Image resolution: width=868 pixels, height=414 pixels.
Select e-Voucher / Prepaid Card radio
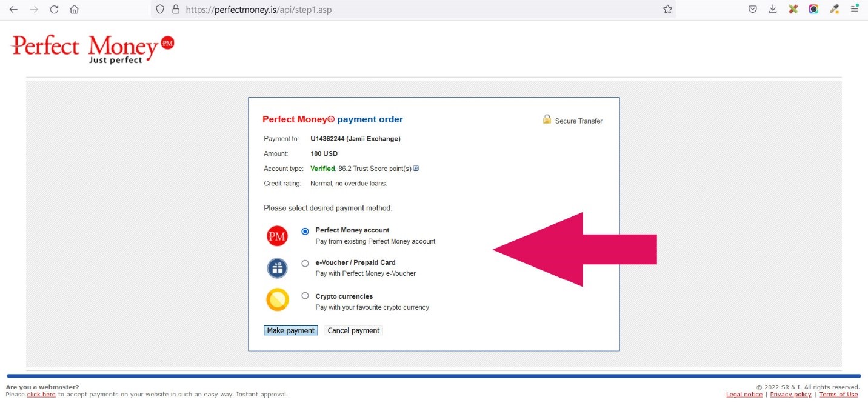[305, 263]
